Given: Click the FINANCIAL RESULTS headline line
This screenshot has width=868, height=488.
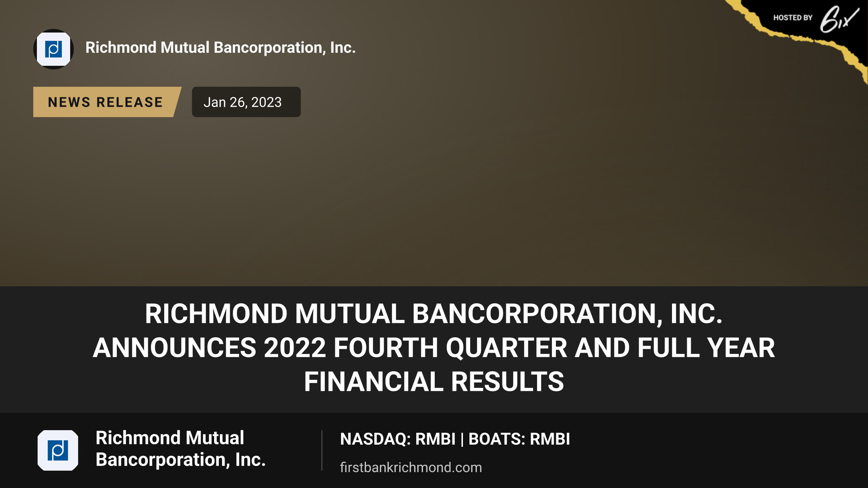Looking at the screenshot, I should (434, 381).
